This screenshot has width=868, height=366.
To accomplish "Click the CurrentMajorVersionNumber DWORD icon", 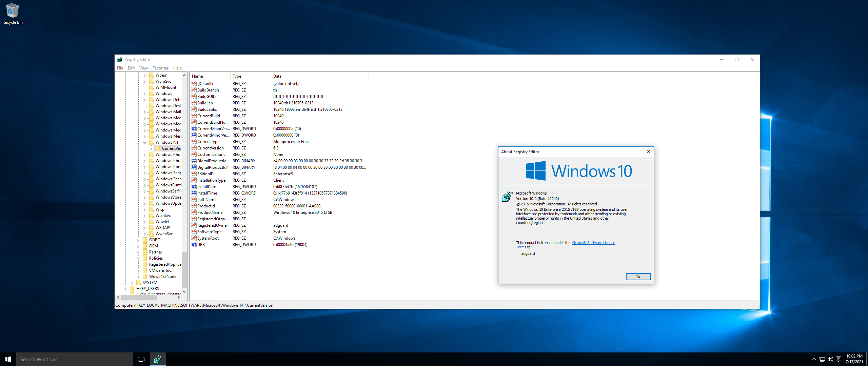I will pyautogui.click(x=194, y=129).
